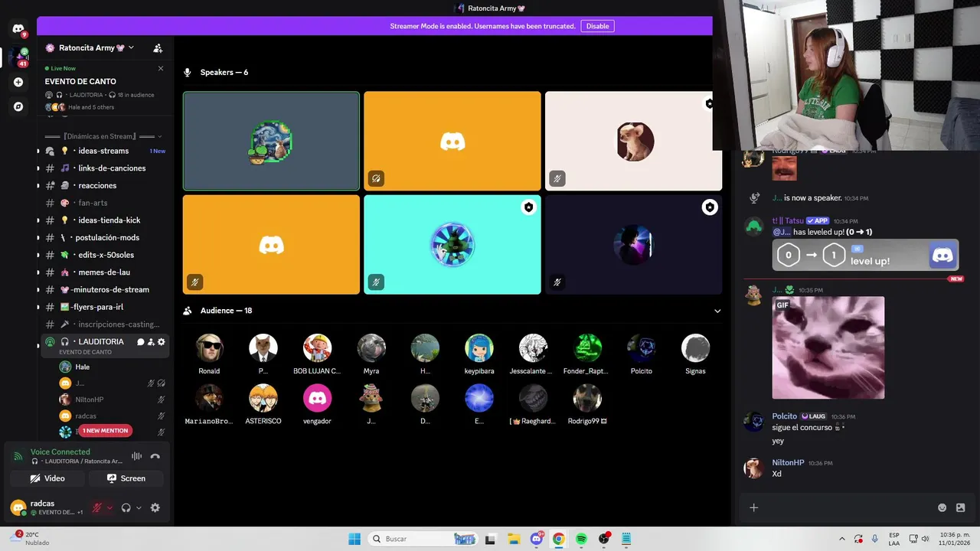Click Rodrigo99 audience member avatar

coord(587,398)
